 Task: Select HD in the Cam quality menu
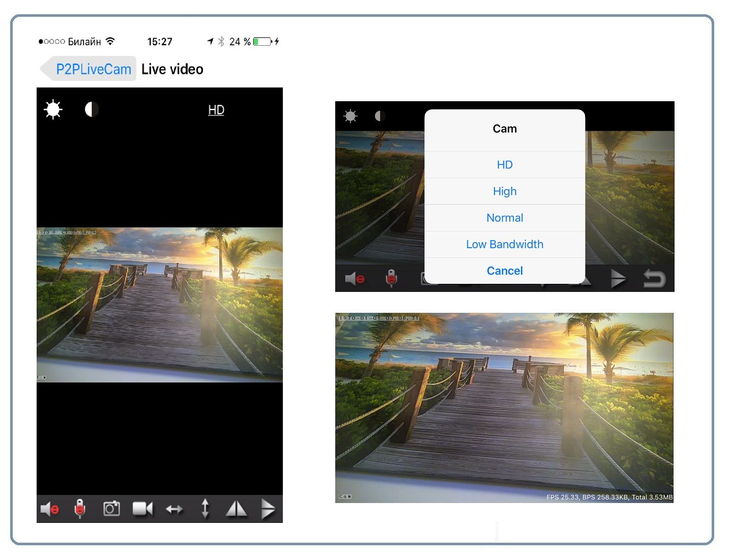[x=505, y=165]
